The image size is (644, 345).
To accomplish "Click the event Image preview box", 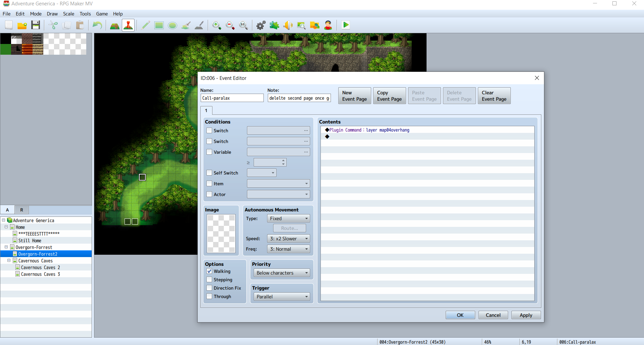I will coord(221,234).
